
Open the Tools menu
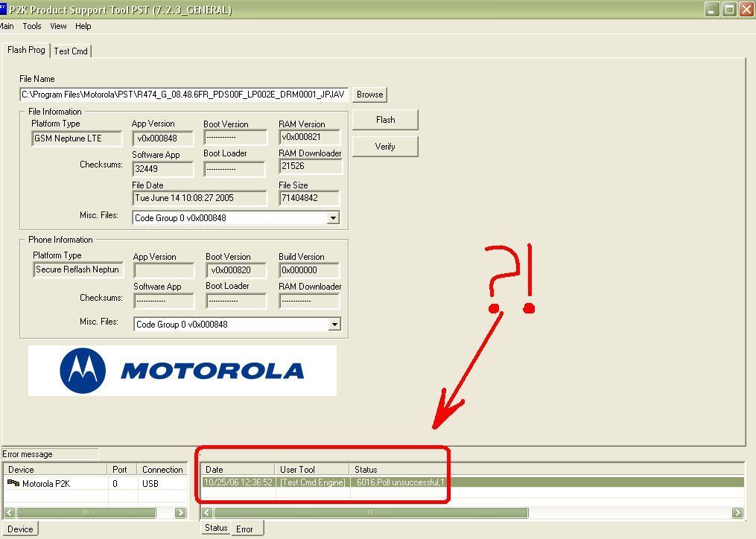coord(32,26)
